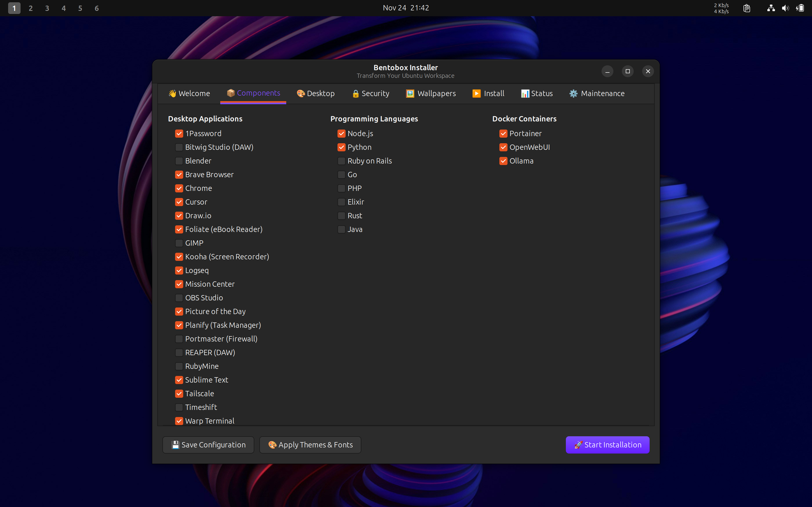This screenshot has width=812, height=507.
Task: Switch to workspace 3 in the top bar
Action: [47, 8]
